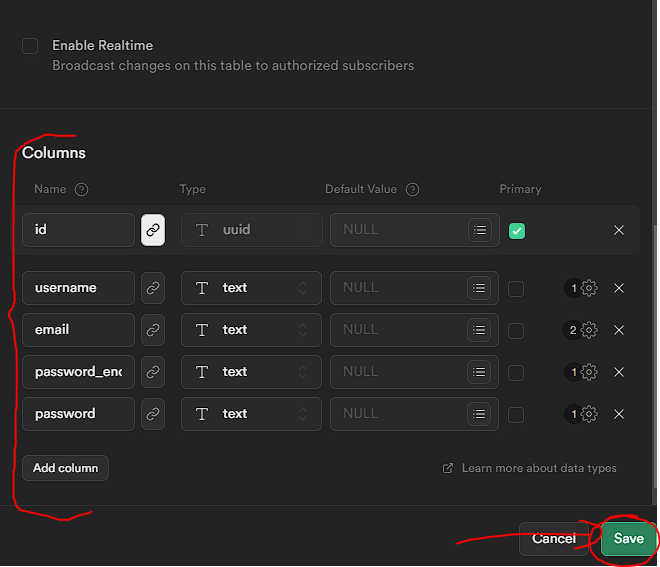Click the Add column button

[x=65, y=468]
